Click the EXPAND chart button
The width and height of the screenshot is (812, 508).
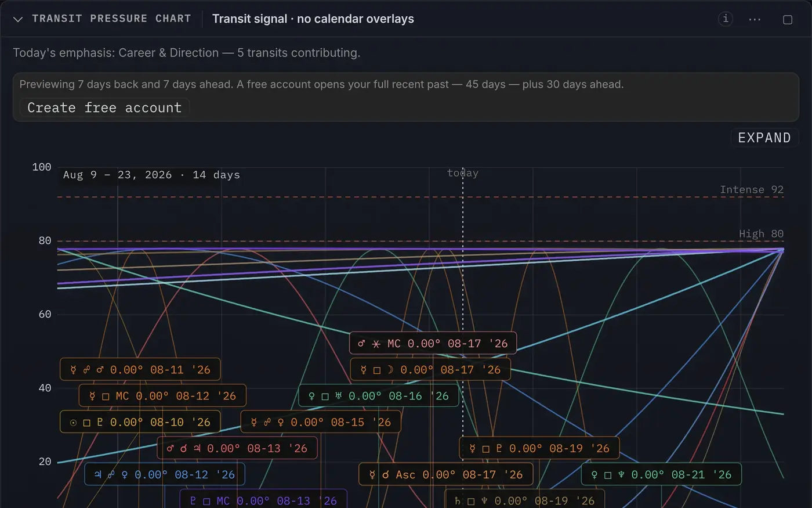point(764,138)
